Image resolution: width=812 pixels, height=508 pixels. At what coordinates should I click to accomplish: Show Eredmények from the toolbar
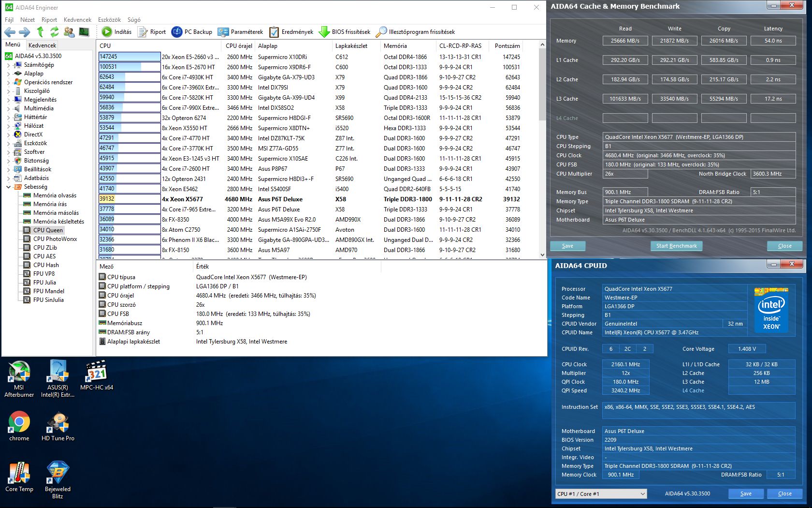coord(291,32)
